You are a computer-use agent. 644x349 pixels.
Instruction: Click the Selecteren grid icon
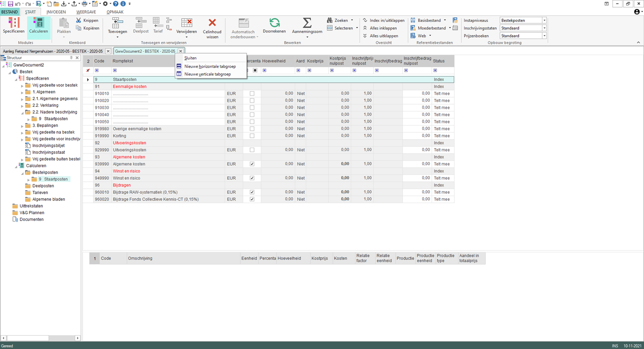click(330, 28)
